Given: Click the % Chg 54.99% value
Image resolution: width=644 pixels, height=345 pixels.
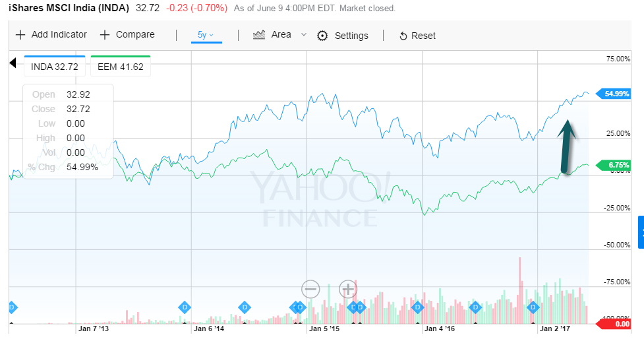Looking at the screenshot, I should [82, 167].
